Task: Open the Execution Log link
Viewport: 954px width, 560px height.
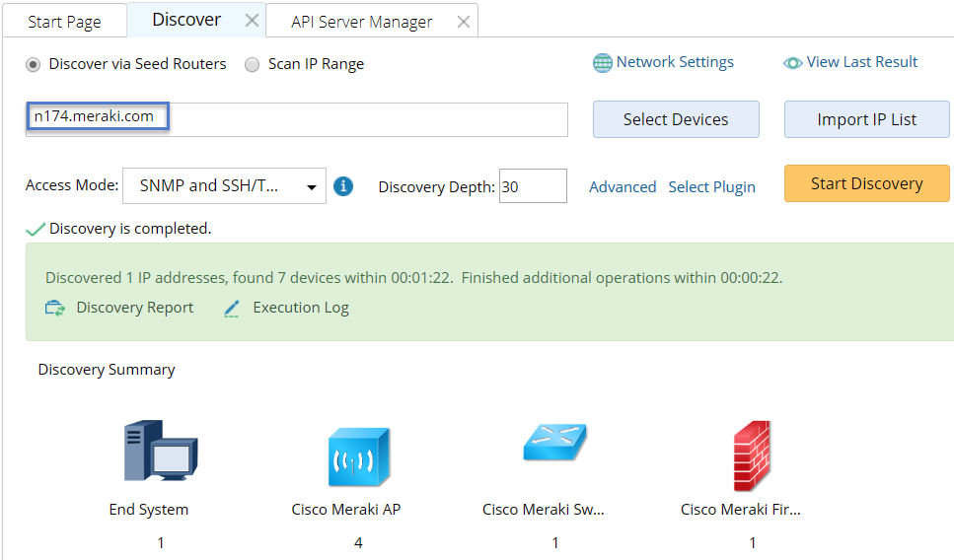Action: click(x=301, y=308)
